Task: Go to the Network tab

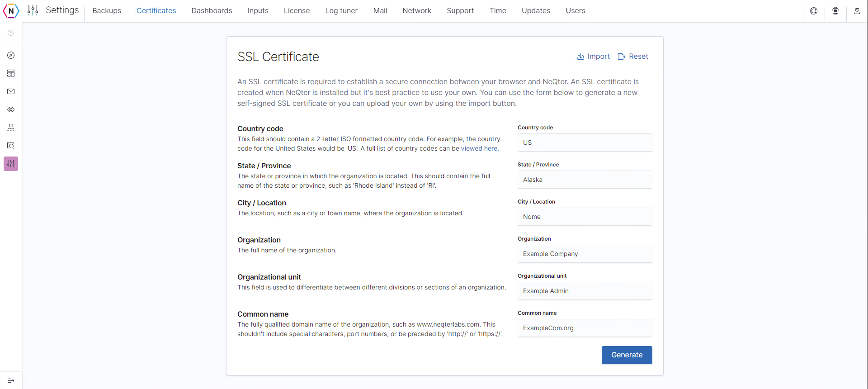Action: [x=417, y=11]
